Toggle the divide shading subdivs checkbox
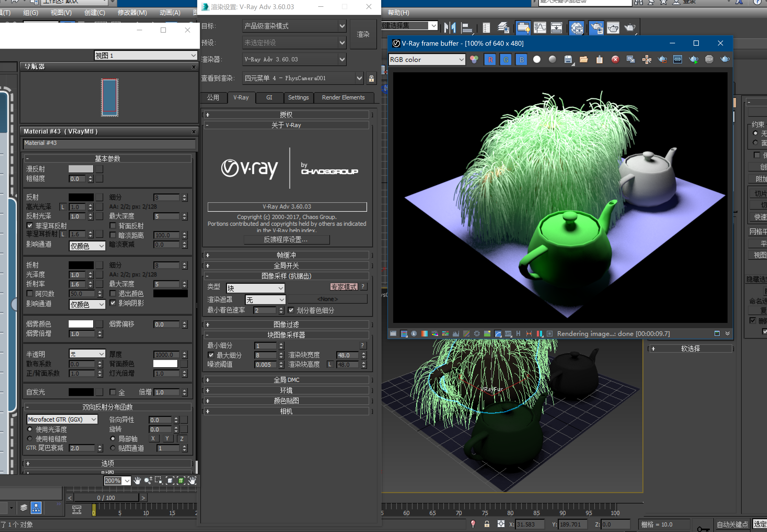Screen dimensions: 767x532 point(291,310)
